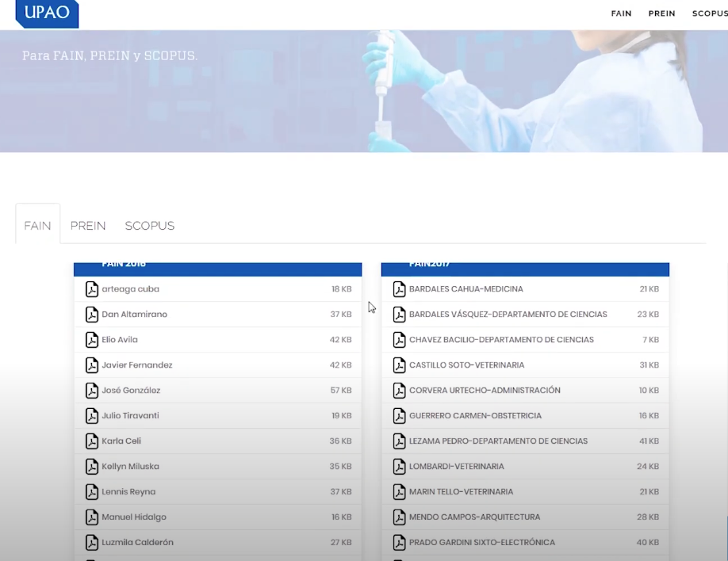Click PDF icon next to Karla Celi

[92, 441]
